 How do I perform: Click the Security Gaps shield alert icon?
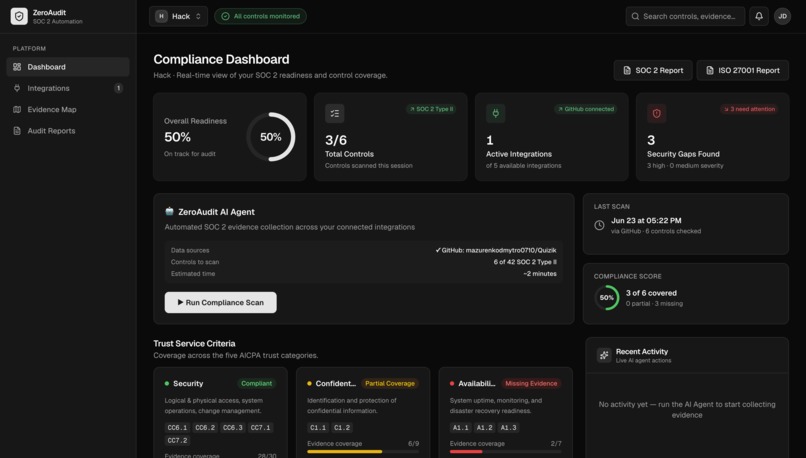(x=656, y=114)
